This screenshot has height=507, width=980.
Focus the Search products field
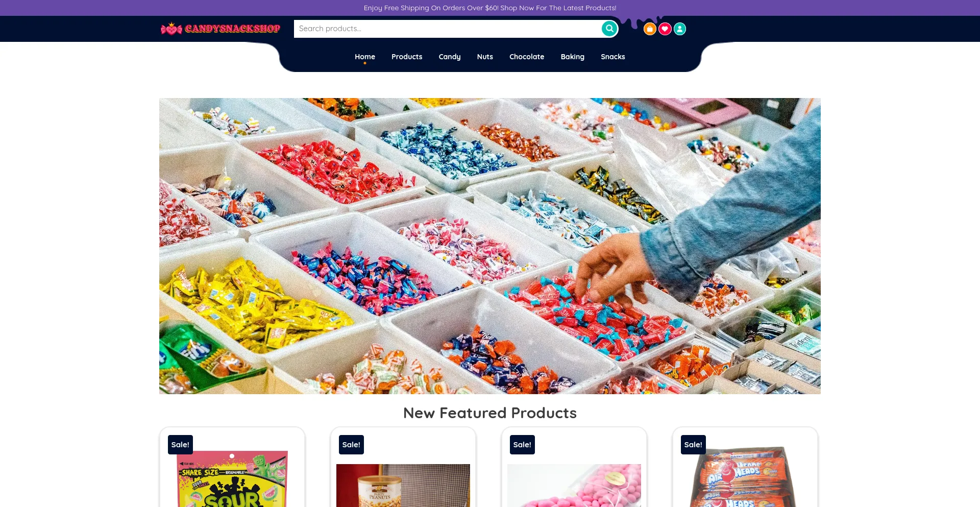click(448, 29)
